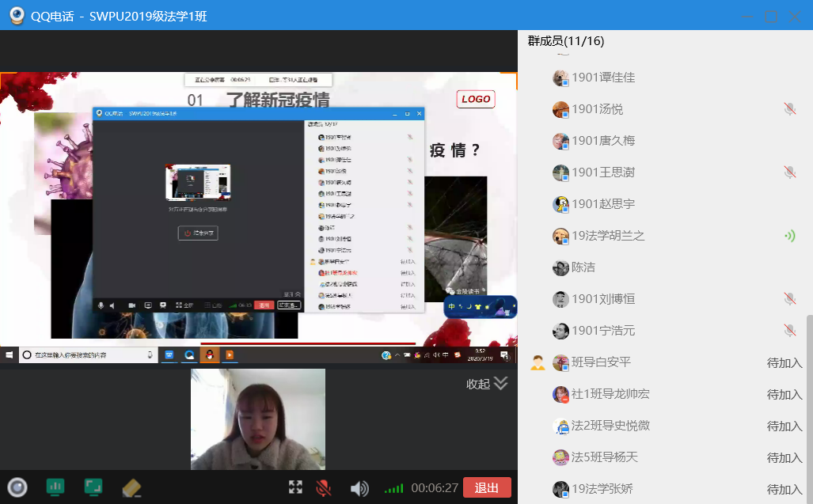Viewport: 813px width, 504px height.
Task: Click the orange admin icon beside 班导白安平
Action: pos(538,362)
